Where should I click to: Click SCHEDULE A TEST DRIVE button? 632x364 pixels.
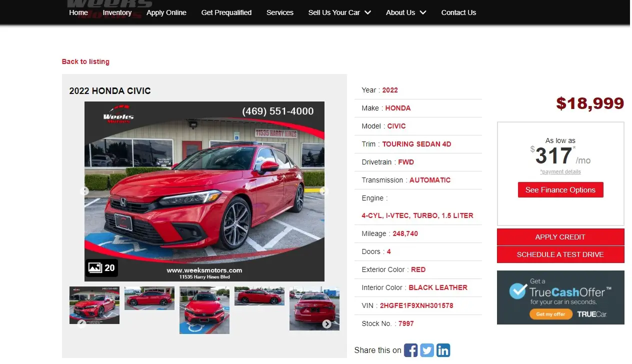coord(560,254)
